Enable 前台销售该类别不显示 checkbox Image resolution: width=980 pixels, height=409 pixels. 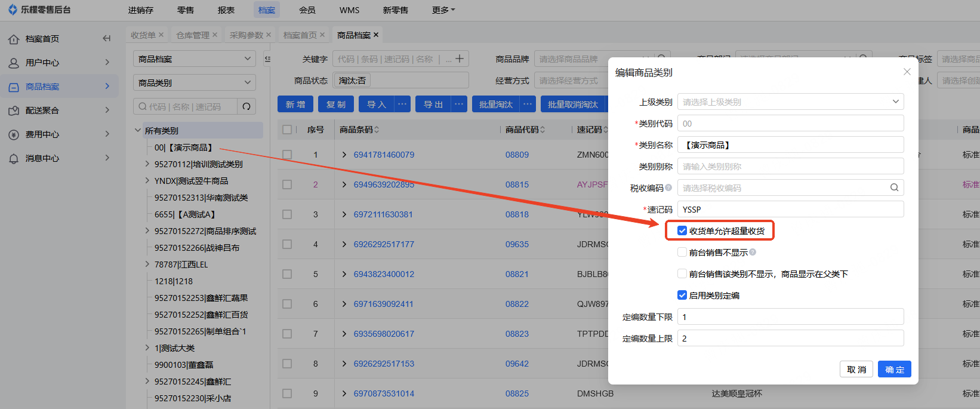pos(682,273)
